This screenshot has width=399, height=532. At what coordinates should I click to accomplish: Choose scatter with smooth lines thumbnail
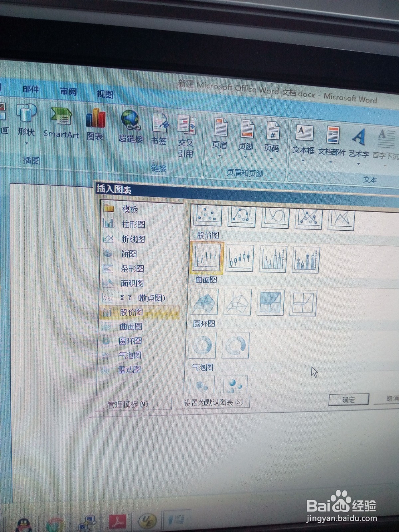coord(276,217)
